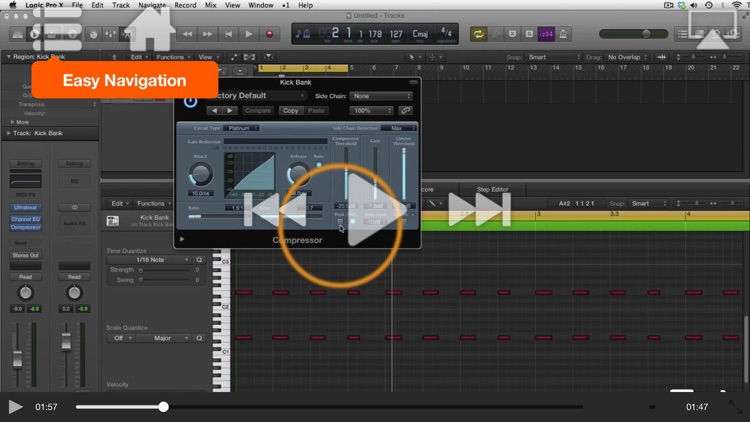Click Logic's Rewind transport button
Viewport: 750px width, 422px height.
click(187, 34)
